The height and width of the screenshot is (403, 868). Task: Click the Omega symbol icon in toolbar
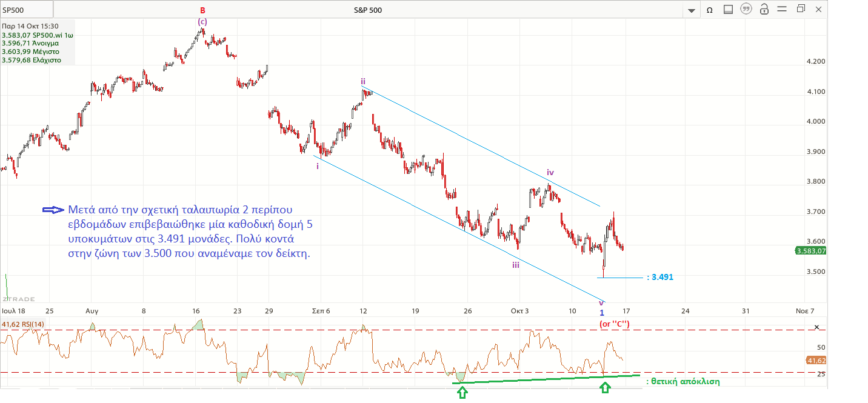[709, 10]
